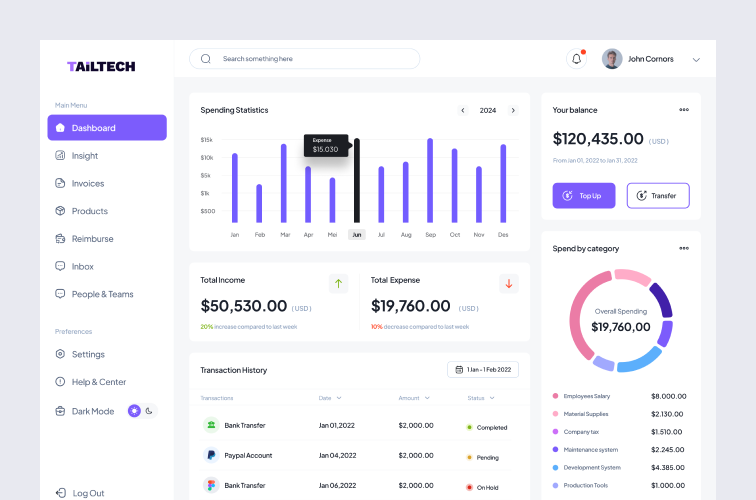Image resolution: width=756 pixels, height=500 pixels.
Task: Click the search magnifier icon
Action: (205, 59)
